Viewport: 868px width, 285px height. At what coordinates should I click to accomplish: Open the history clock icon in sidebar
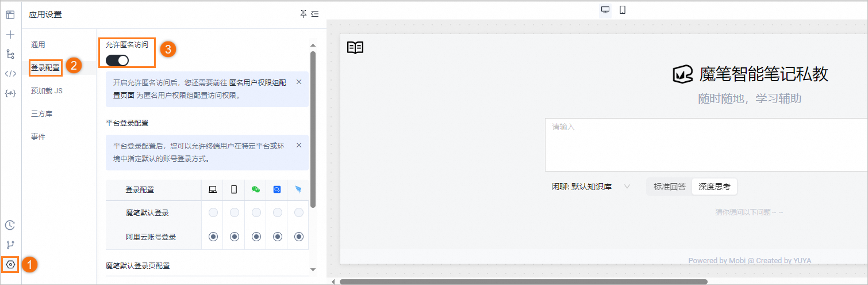(10, 225)
